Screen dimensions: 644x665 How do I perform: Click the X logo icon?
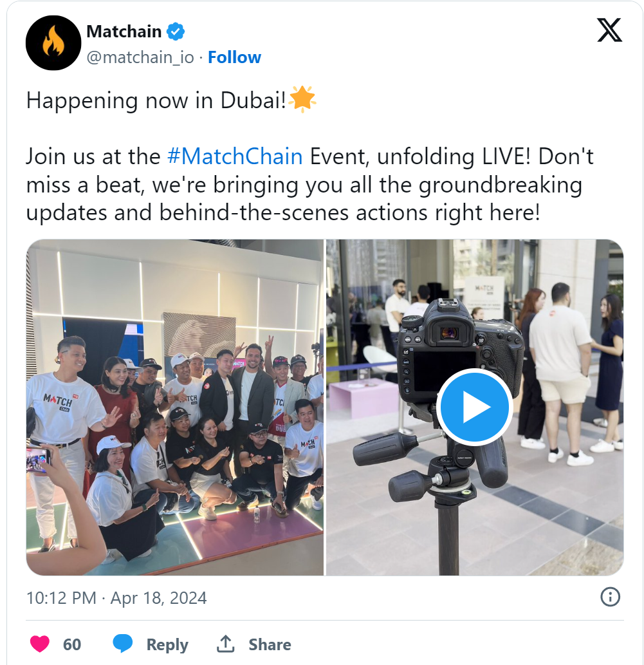pos(609,30)
